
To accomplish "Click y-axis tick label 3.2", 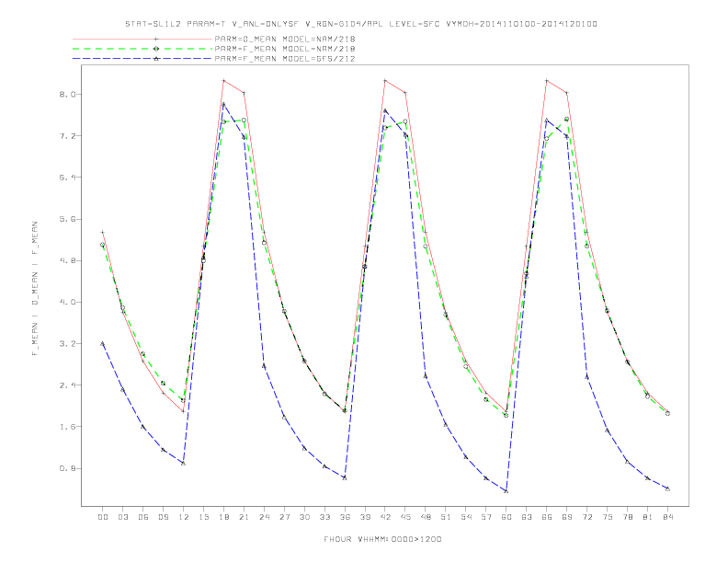I will pos(67,344).
